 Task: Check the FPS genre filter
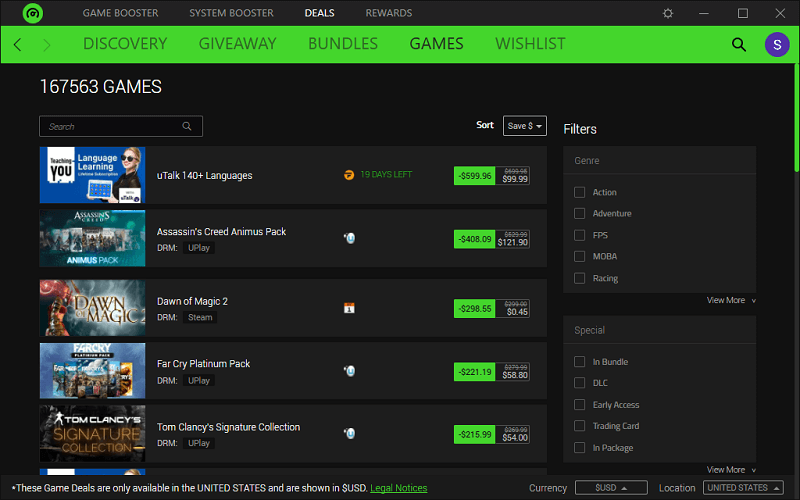tap(580, 235)
